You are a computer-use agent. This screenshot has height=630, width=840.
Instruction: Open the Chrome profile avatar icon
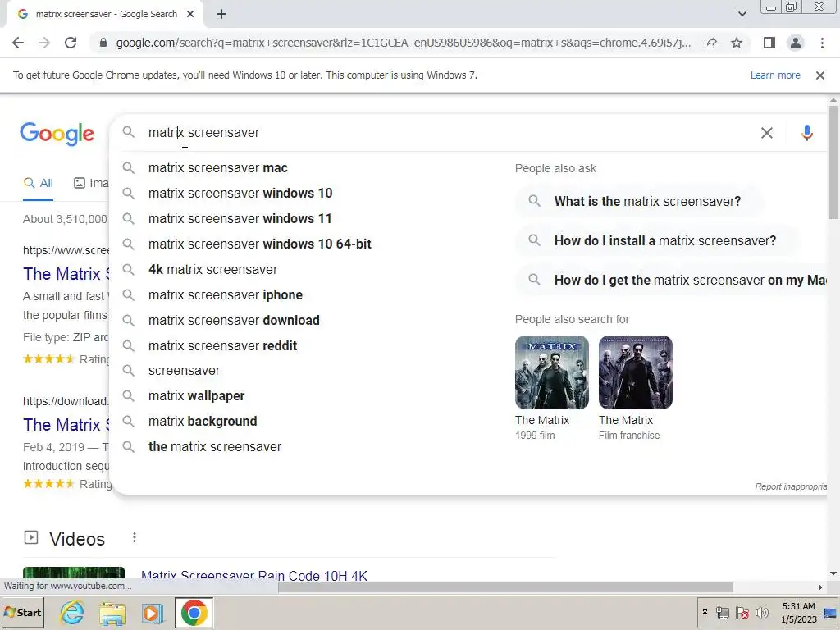[x=796, y=43]
